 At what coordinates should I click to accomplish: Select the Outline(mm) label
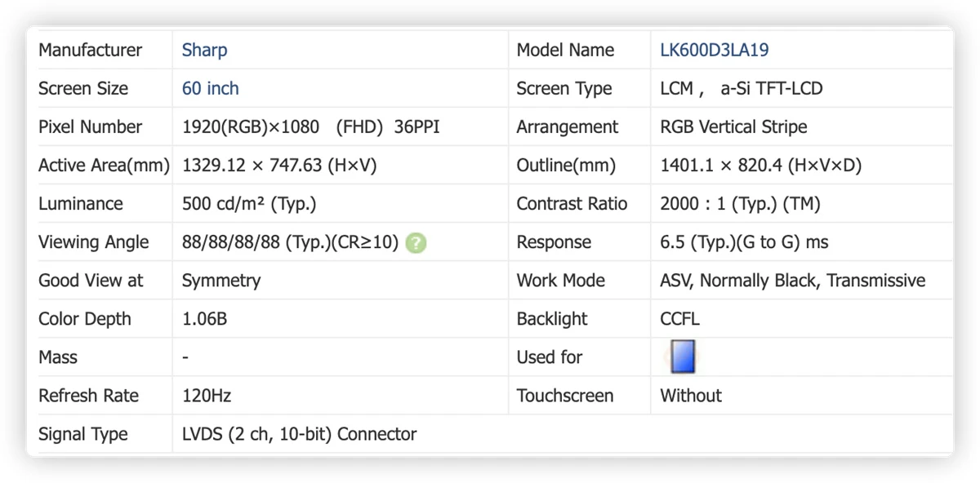click(566, 166)
